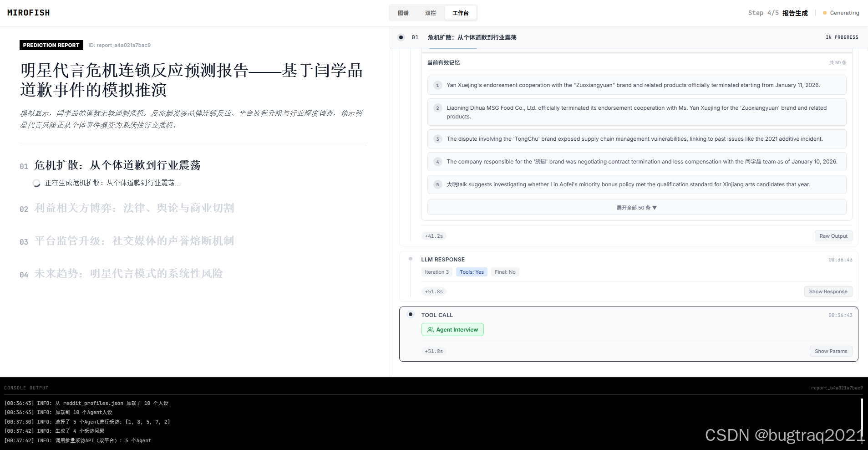Click the people icon in Agent Interview badge

tap(430, 330)
